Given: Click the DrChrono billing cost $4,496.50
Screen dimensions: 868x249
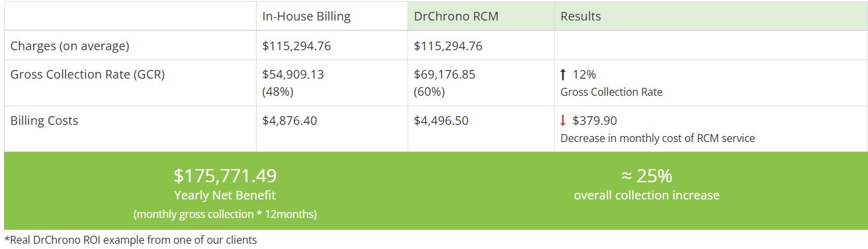Looking at the screenshot, I should pyautogui.click(x=441, y=121).
